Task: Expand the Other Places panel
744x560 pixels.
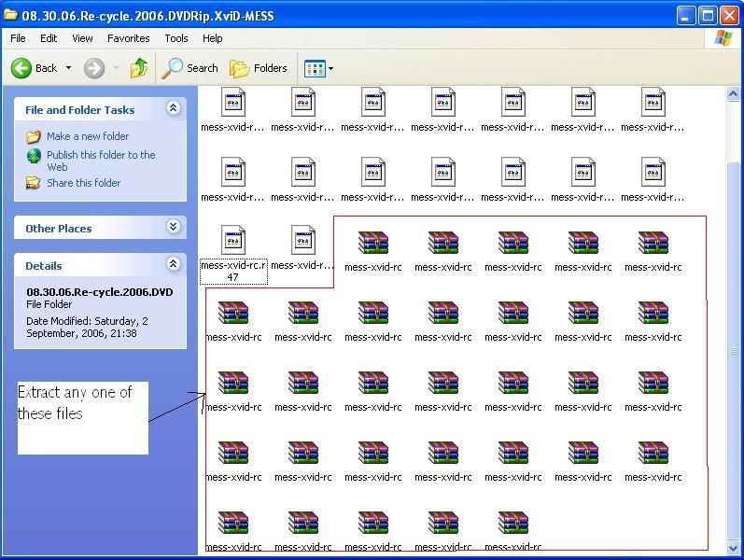Action: (174, 227)
